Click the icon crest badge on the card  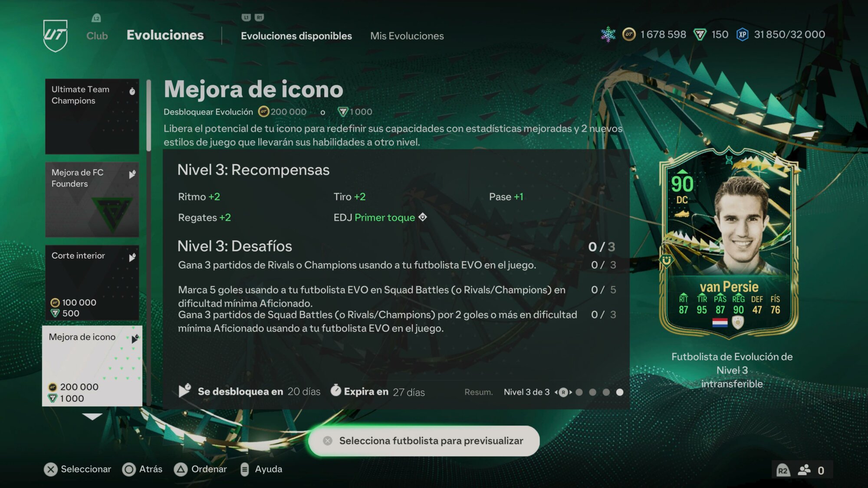point(738,322)
